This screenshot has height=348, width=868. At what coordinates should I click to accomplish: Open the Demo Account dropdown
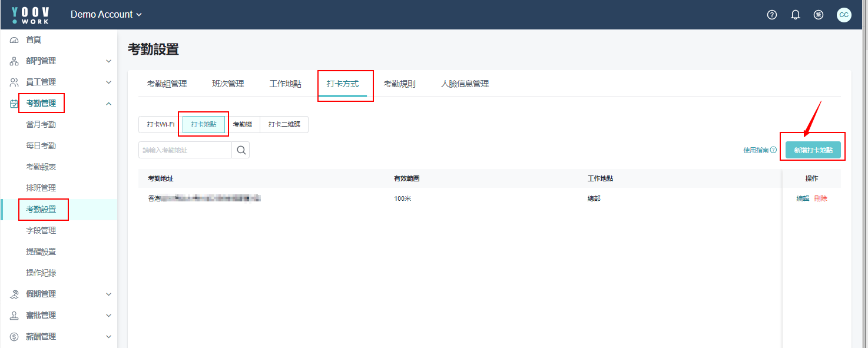(x=106, y=15)
